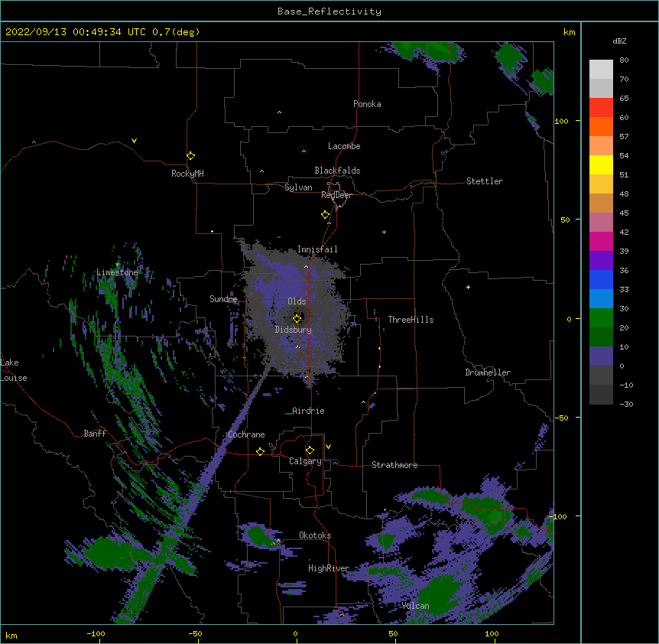Click the Lacombe town label
The height and width of the screenshot is (644, 659).
[344, 146]
